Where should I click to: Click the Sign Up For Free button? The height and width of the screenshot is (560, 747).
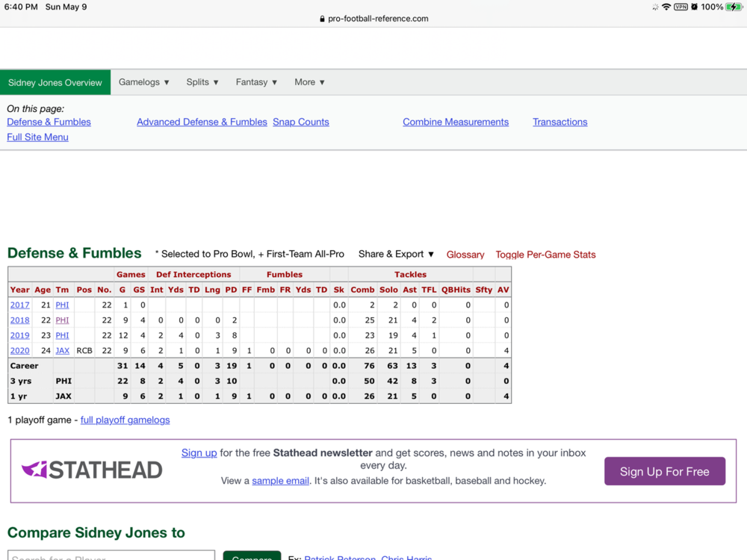click(x=664, y=471)
